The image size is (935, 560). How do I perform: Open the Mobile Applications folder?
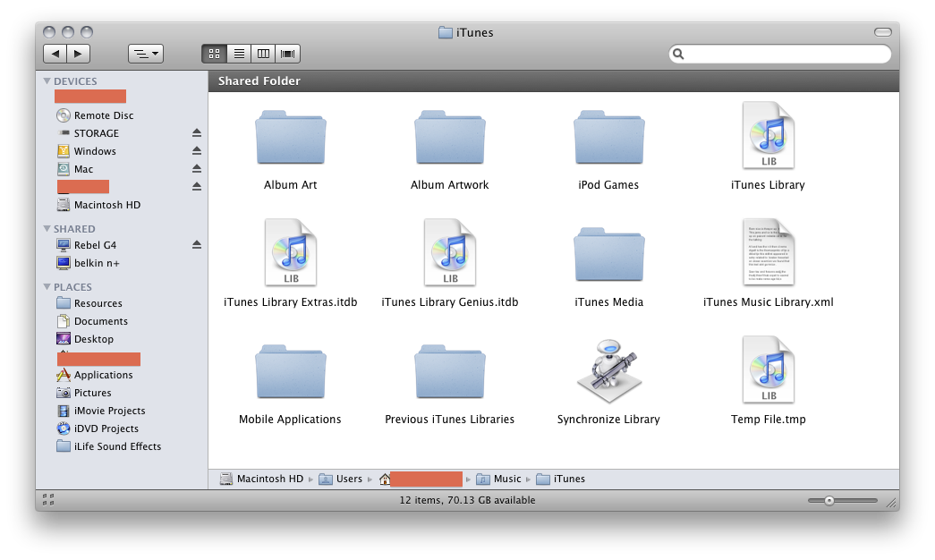[291, 371]
